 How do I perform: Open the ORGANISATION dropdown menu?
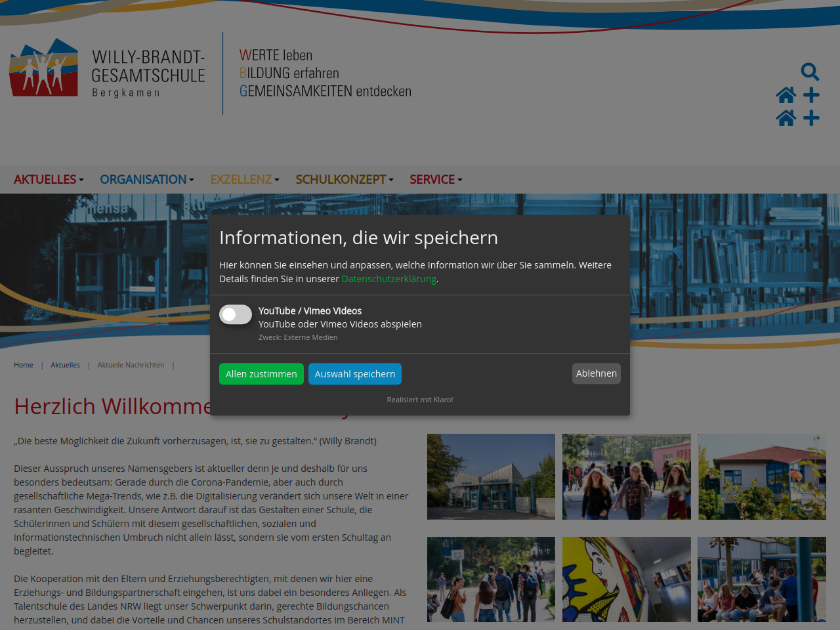146,179
